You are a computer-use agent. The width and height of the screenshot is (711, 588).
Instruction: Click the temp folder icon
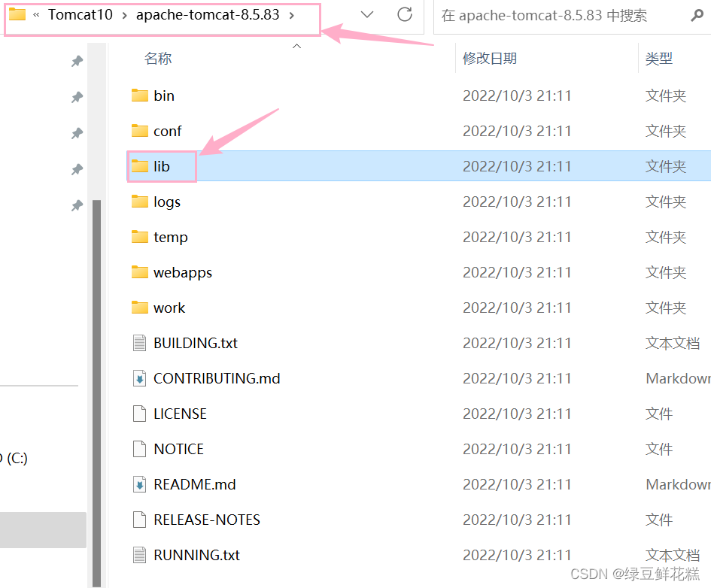(x=140, y=237)
